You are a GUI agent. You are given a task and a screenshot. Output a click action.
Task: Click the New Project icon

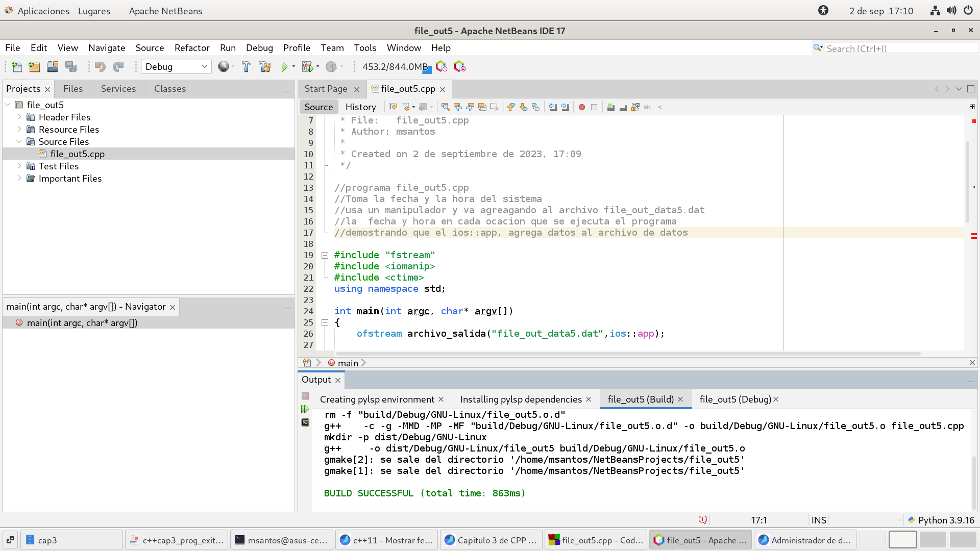pos(34,67)
